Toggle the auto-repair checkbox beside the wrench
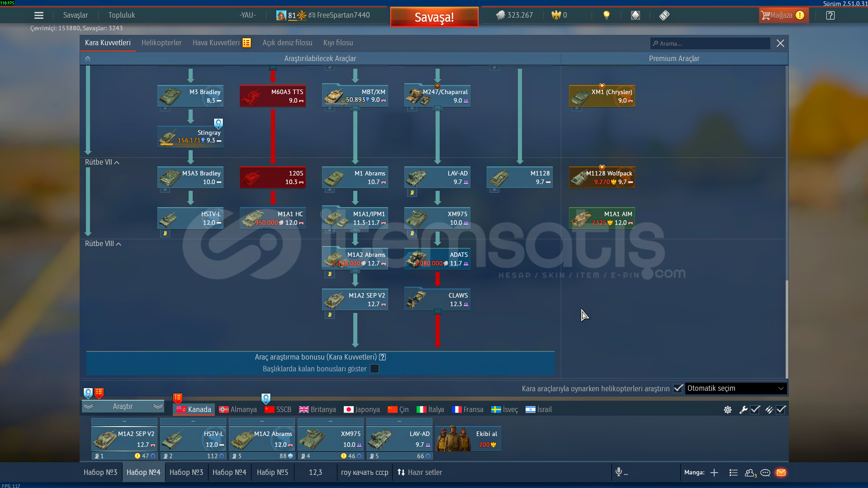868x488 pixels. pos(755,410)
